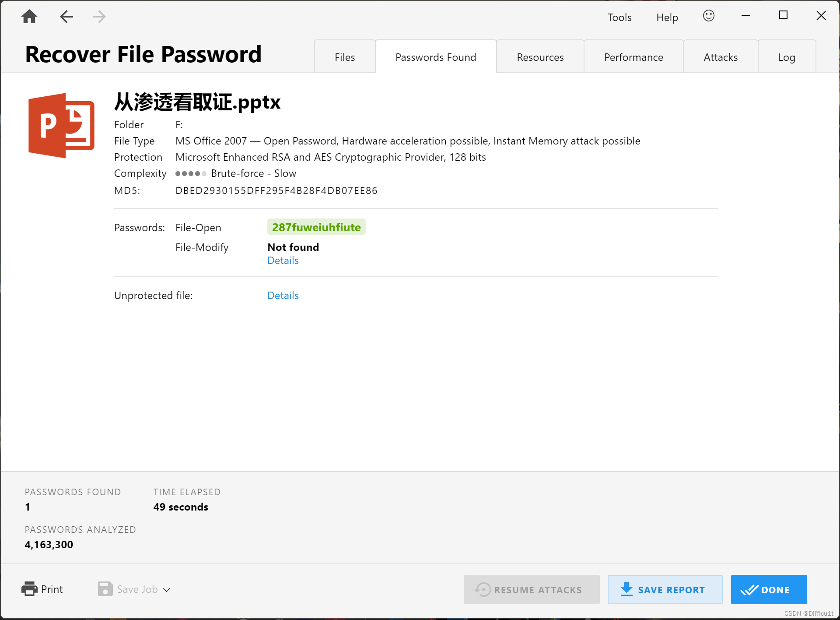Viewport: 840px width, 620px height.
Task: Open the Performance tab
Action: pos(633,57)
